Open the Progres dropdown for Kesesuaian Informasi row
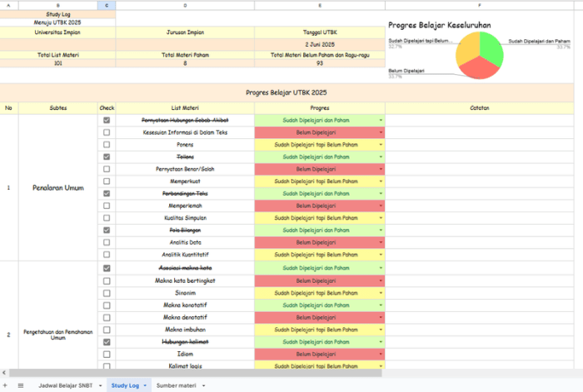The height and width of the screenshot is (392, 583). [381, 133]
